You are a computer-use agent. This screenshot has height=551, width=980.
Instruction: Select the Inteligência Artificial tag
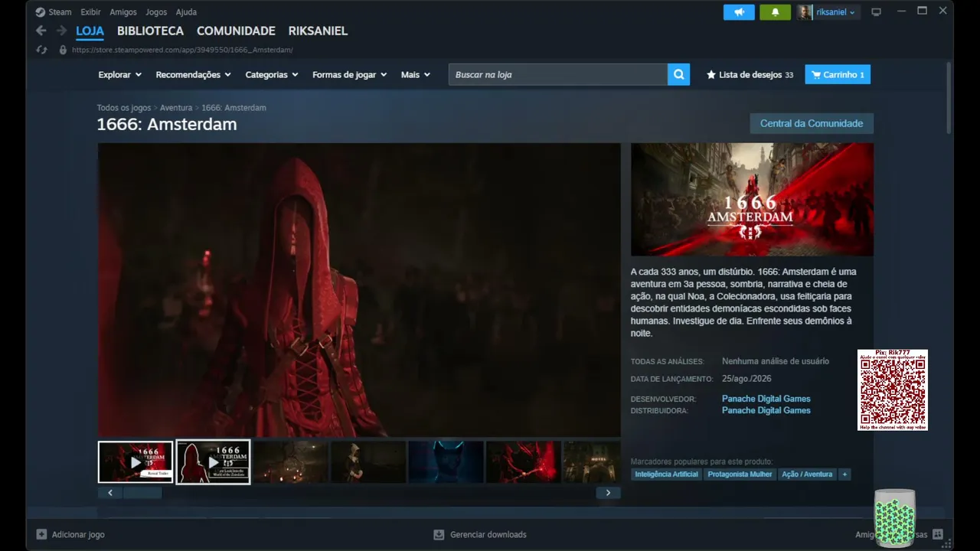667,474
